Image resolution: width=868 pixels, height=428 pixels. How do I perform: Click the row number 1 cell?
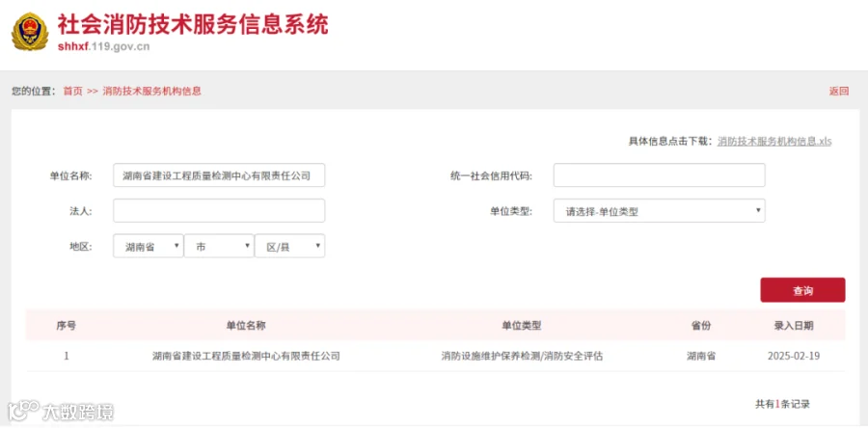67,356
